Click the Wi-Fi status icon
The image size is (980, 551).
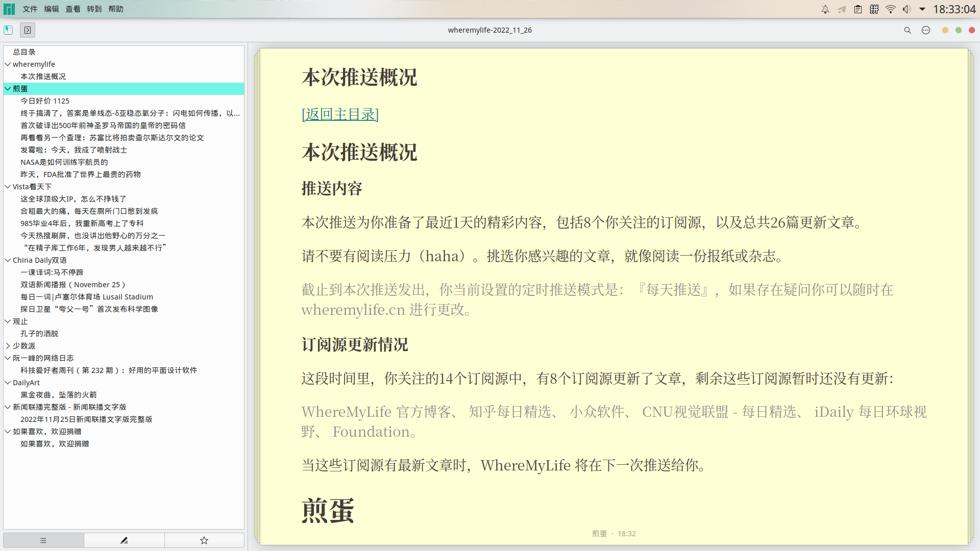point(890,9)
